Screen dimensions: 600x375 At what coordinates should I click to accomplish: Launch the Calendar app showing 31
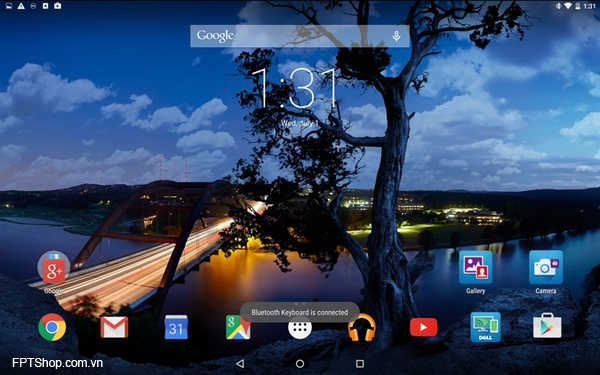176,327
